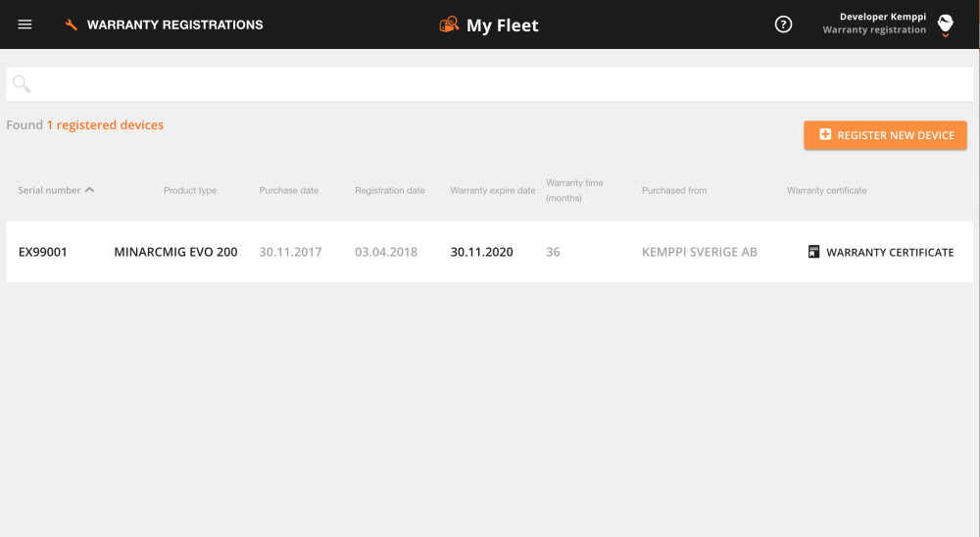Click the magnifying glass search icon
980x537 pixels.
click(22, 85)
